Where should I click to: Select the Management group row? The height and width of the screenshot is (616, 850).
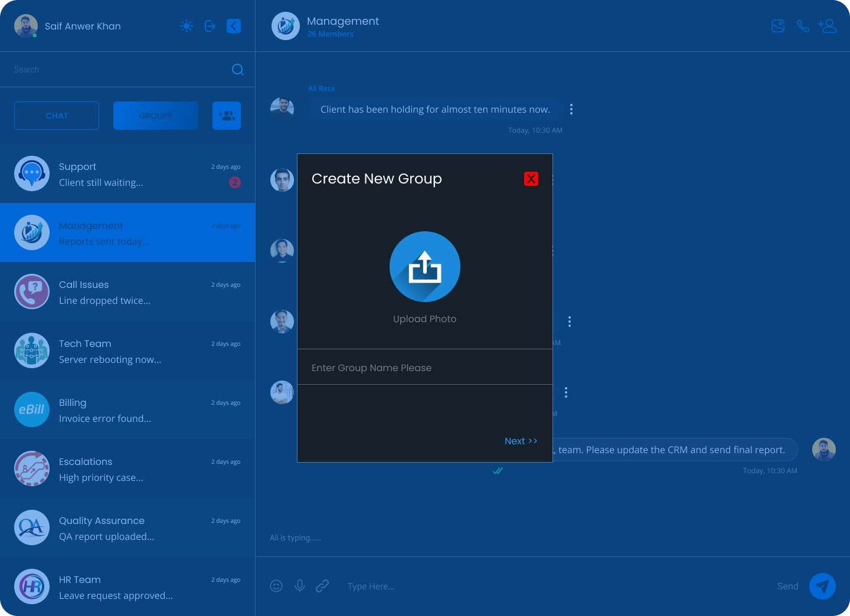point(127,232)
